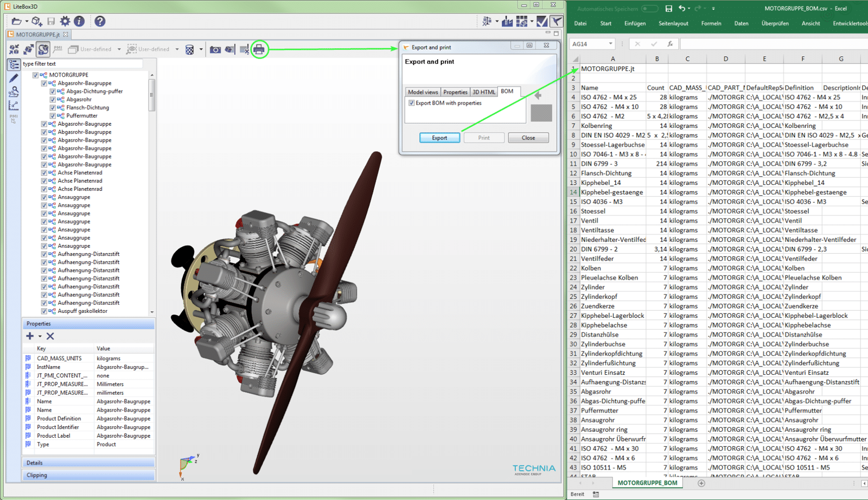The image size is (868, 500).
Task: Uncheck the MOTORGRUPPE root checkbox
Action: pyautogui.click(x=35, y=75)
